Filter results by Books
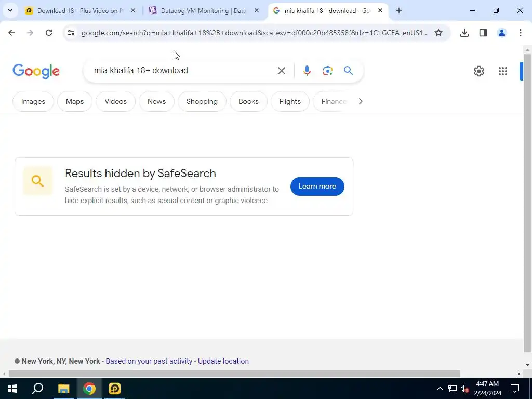532x399 pixels. click(248, 101)
